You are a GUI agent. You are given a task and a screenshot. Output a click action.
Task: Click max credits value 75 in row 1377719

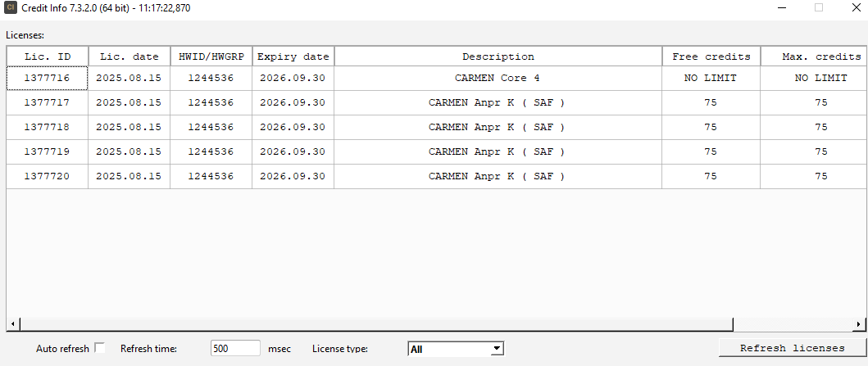pyautogui.click(x=814, y=151)
